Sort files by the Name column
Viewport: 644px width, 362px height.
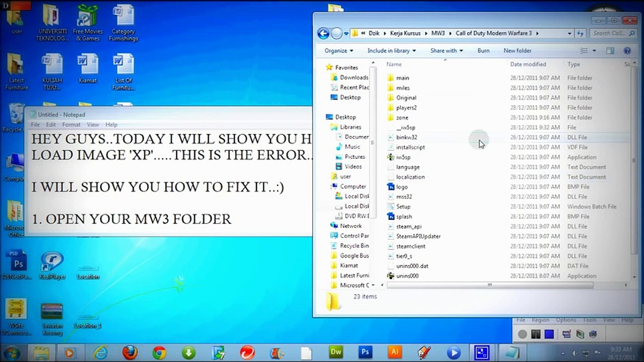pos(394,64)
